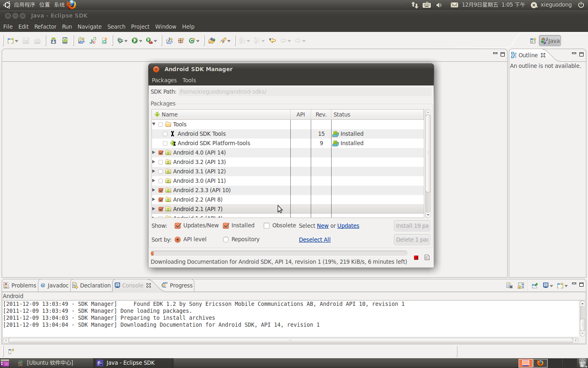Click the New selection link

pos(323,226)
